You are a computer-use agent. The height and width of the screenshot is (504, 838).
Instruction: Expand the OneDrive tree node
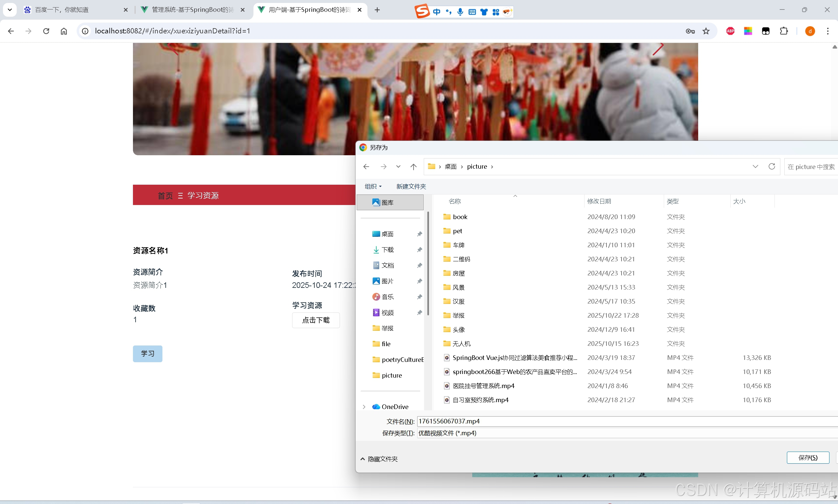(364, 407)
